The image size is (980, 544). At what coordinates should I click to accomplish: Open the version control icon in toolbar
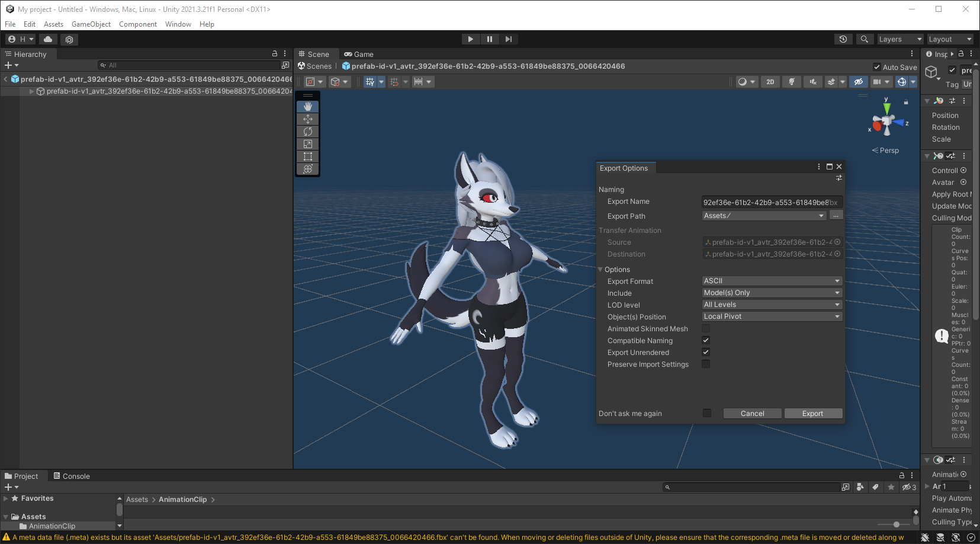[x=69, y=39]
